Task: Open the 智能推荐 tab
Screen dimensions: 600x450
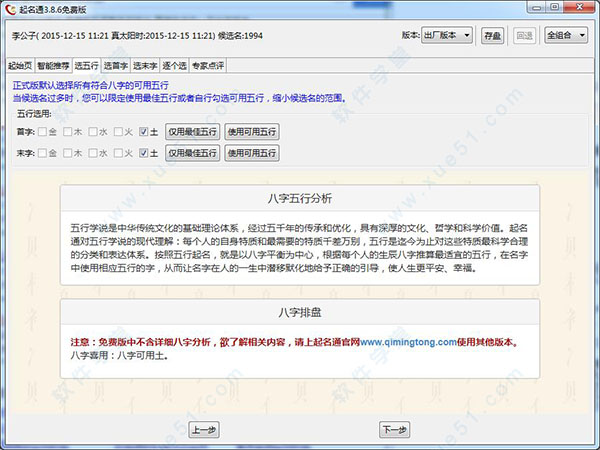Action: click(x=53, y=64)
